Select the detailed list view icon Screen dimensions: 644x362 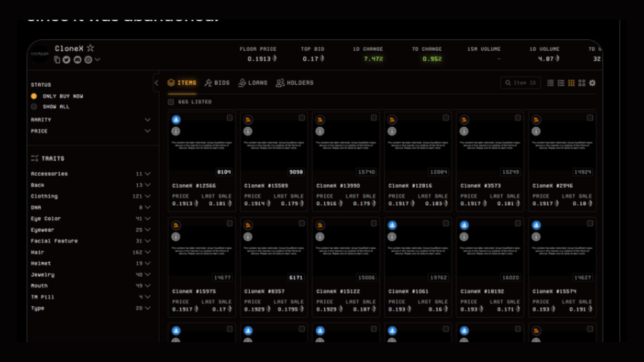coord(561,83)
